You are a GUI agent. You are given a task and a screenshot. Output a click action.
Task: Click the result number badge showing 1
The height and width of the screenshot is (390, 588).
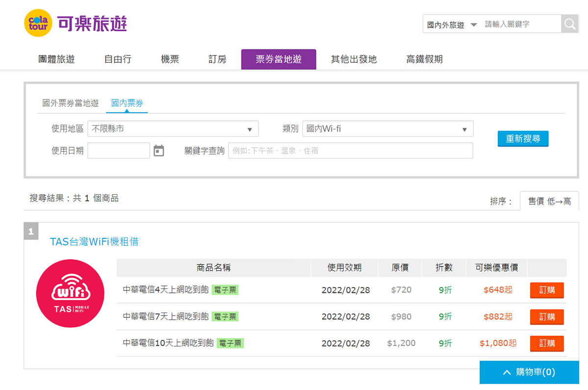click(31, 231)
